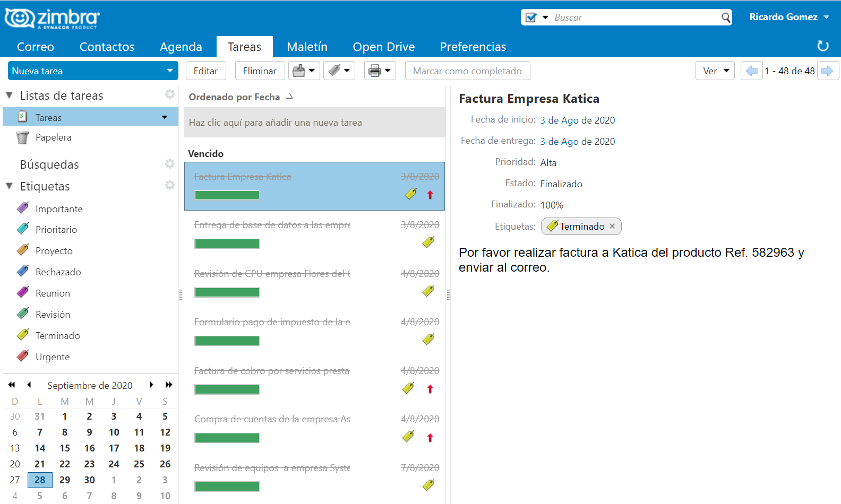Click the green progress bar of Factura Empresa Katica
Image resolution: width=841 pixels, height=504 pixels.
tap(227, 195)
